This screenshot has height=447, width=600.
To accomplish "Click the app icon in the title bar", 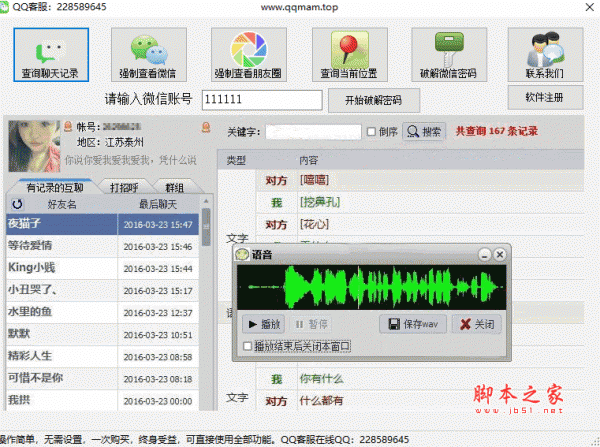I will coord(4,7).
